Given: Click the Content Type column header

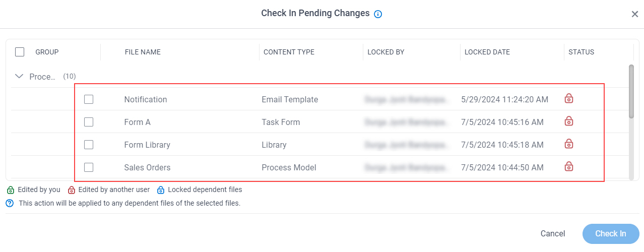Looking at the screenshot, I should [x=289, y=52].
